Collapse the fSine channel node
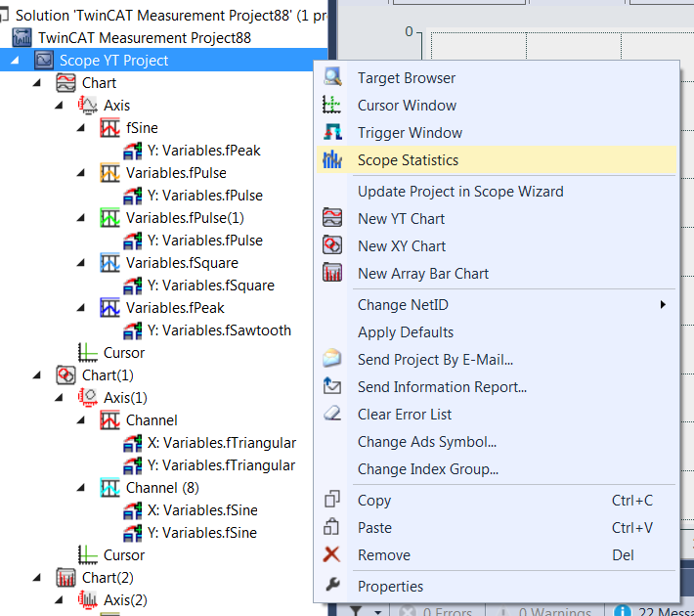Image resolution: width=694 pixels, height=616 pixels. 80,127
